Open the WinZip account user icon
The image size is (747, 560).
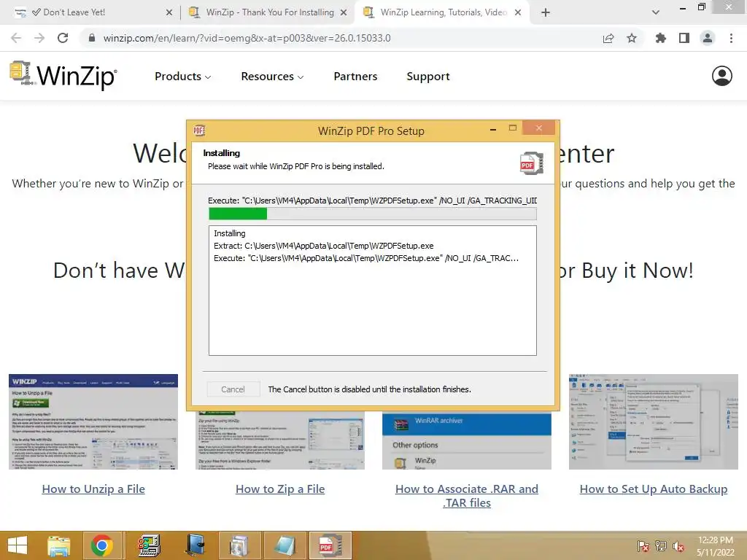(722, 76)
